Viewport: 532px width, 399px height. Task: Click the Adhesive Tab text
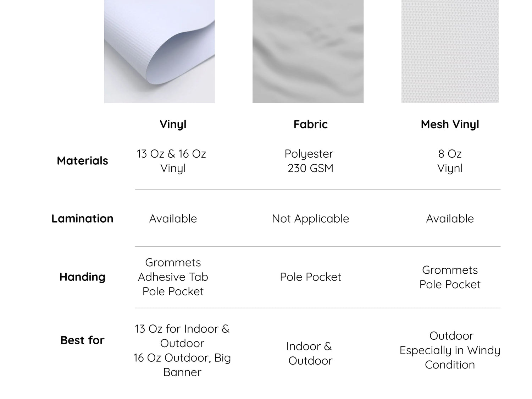point(173,277)
